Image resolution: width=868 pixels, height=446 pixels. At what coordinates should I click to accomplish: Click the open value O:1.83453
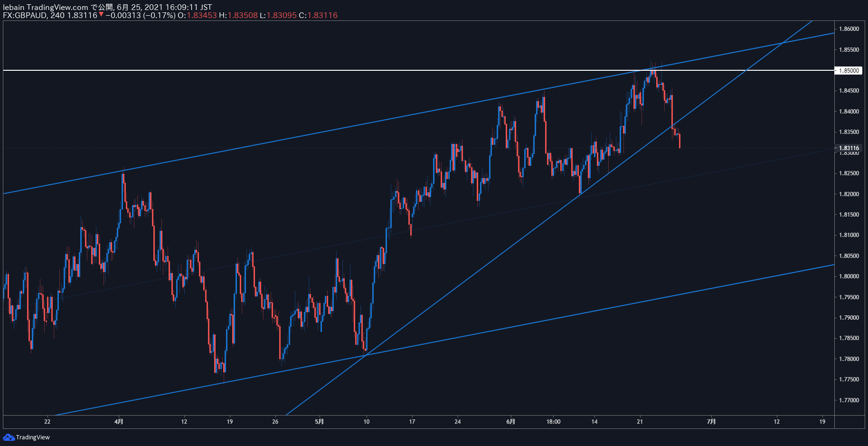click(197, 15)
